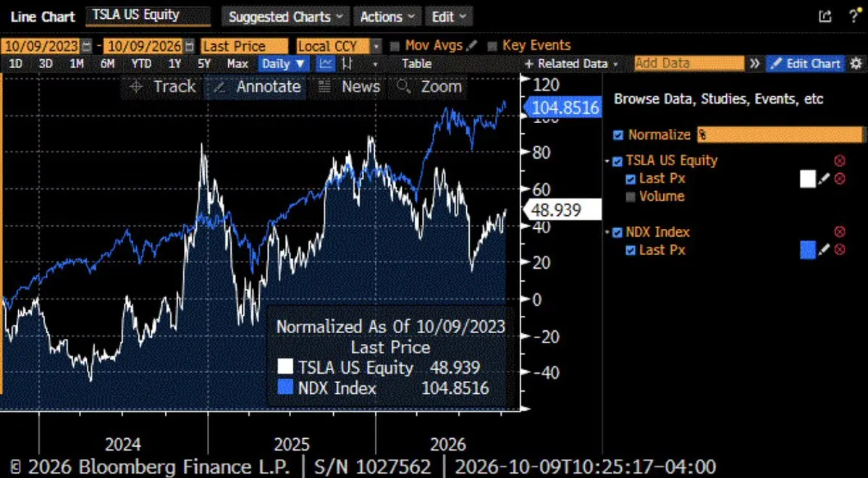
Task: Enable the Volume checkbox under TSLA
Action: [x=631, y=196]
